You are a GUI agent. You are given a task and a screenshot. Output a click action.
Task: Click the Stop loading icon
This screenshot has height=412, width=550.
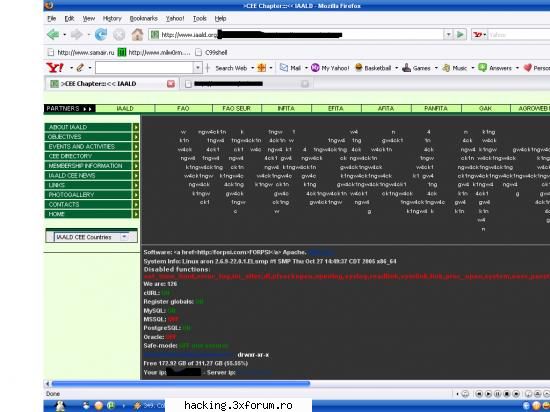119,34
